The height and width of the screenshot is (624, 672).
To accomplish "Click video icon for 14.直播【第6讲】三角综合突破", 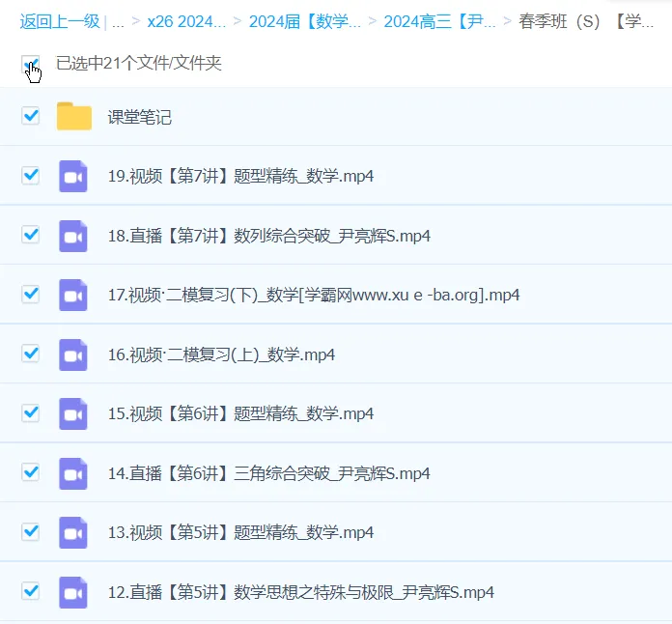I will click(73, 473).
